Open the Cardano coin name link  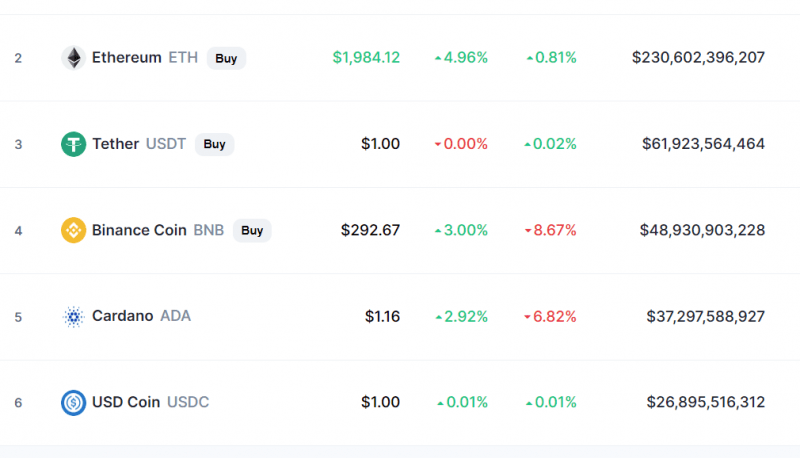(122, 317)
